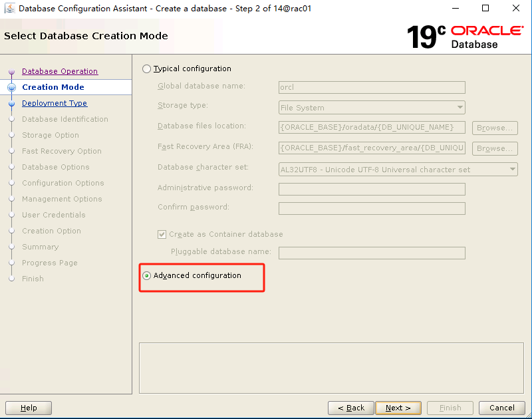Close the Database Configuration Assistant window
532x419 pixels.
[516, 8]
